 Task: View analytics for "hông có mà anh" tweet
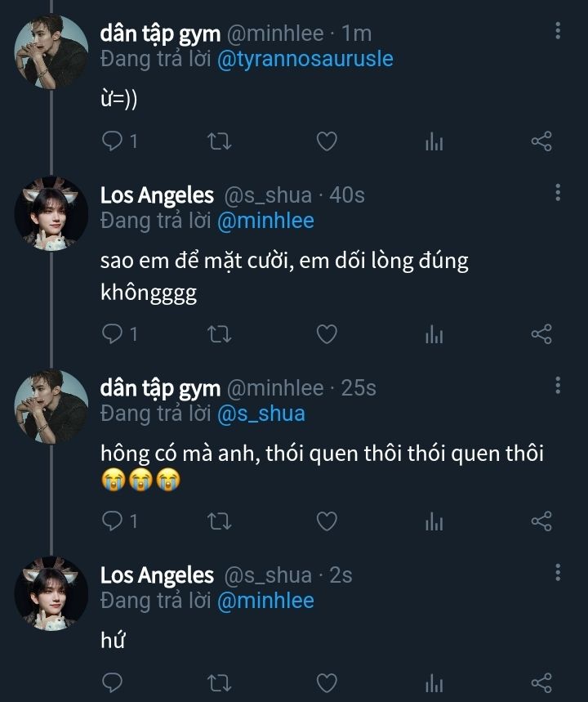[x=434, y=521]
